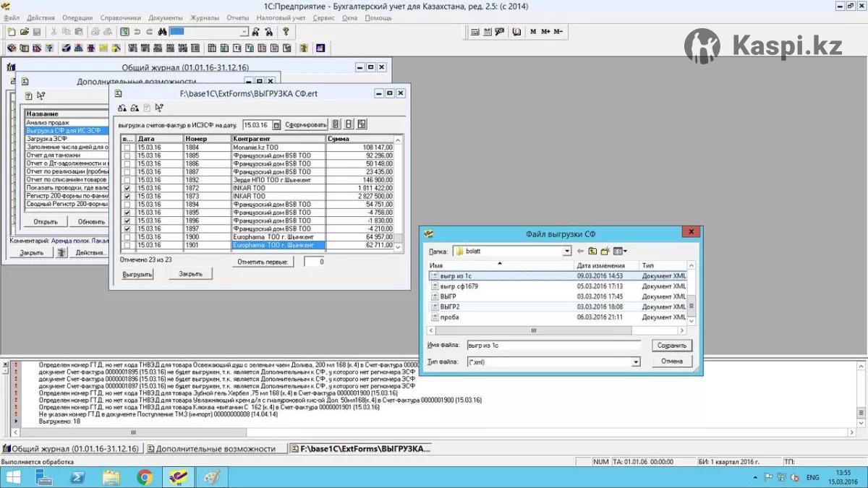Select the file выгр сф1679
This screenshot has height=488, width=868.
(459, 286)
